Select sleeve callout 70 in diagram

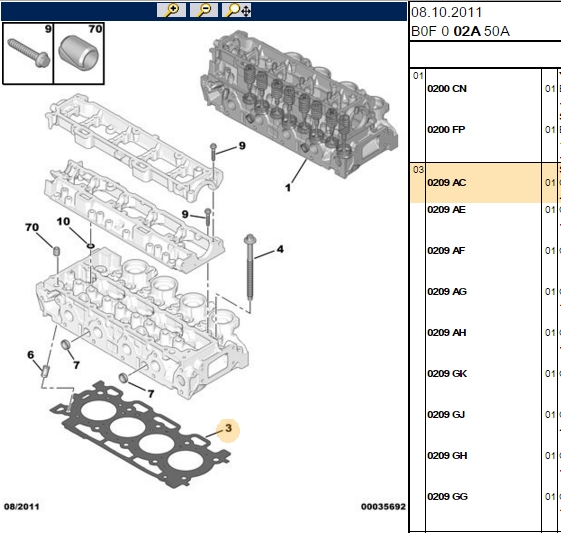click(32, 227)
